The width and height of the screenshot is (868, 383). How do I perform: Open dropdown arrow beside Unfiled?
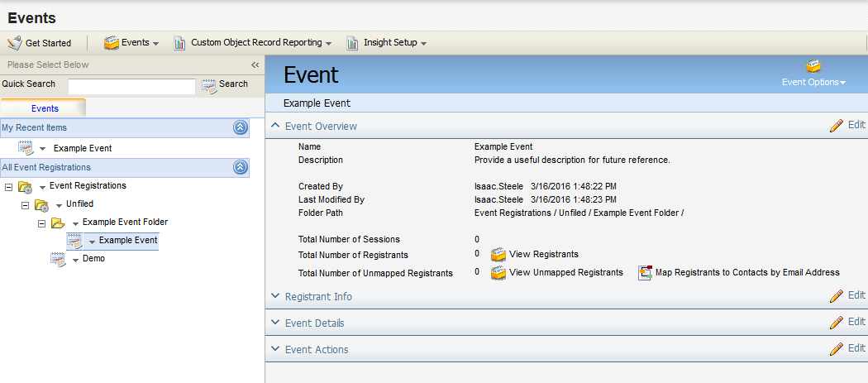[60, 205]
